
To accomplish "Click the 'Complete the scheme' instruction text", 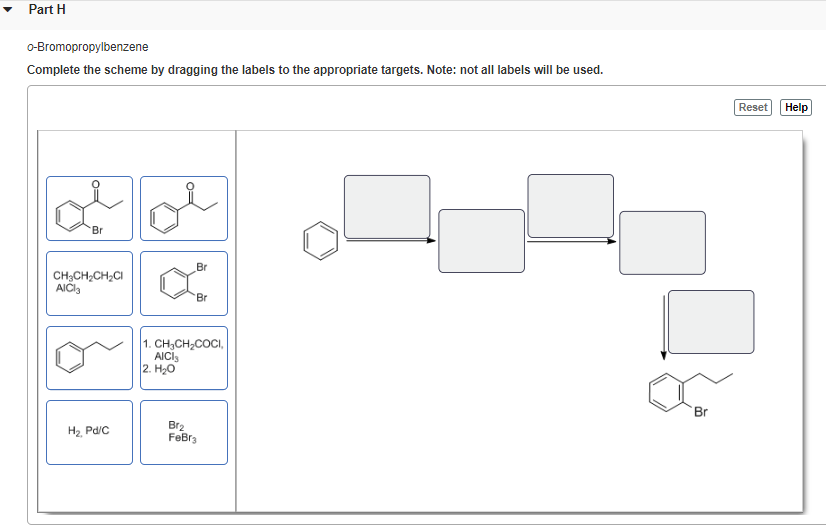I will click(x=315, y=70).
